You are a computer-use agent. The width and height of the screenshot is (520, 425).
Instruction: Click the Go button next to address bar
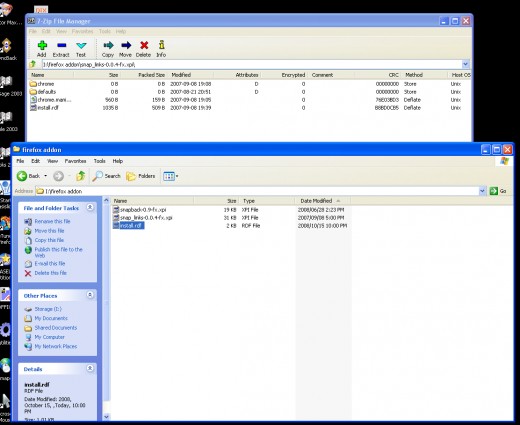(x=498, y=191)
